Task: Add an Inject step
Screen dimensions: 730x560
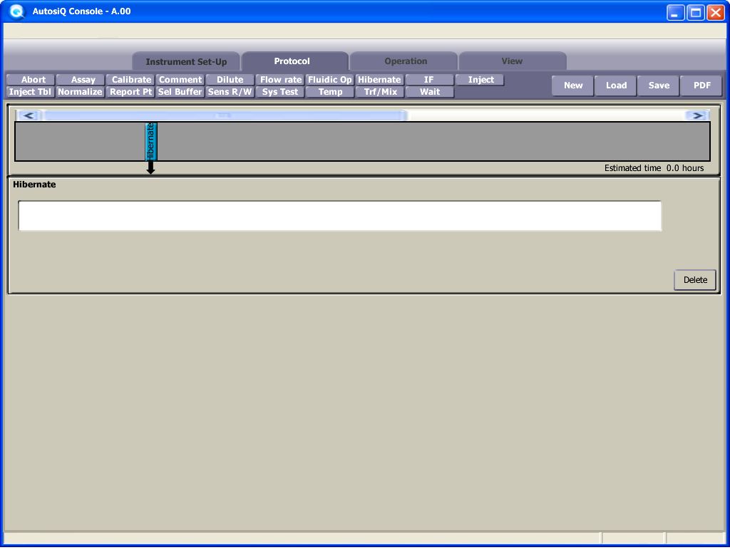Action: pos(480,80)
